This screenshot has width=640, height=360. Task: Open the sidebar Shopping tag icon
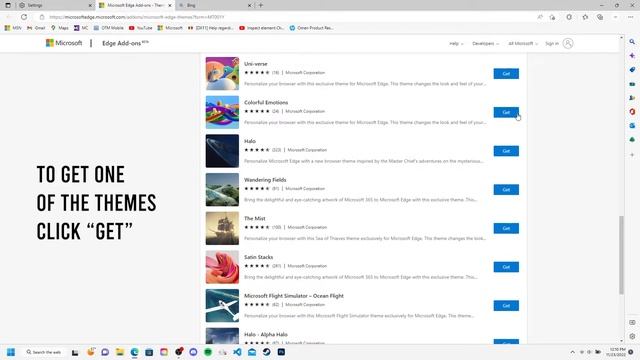tap(632, 70)
